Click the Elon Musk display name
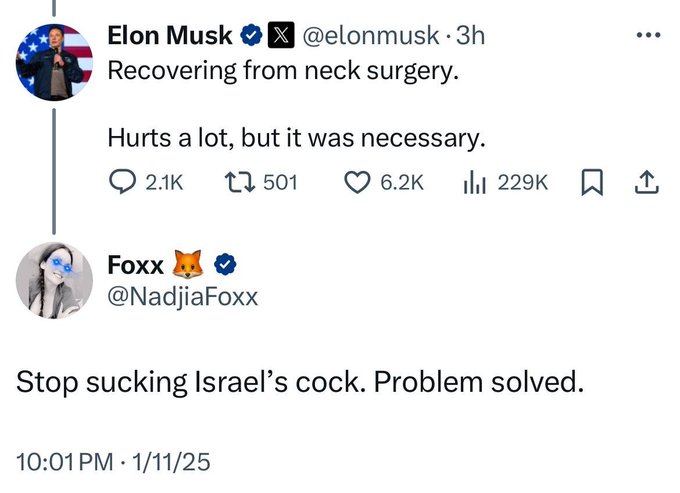 [170, 37]
